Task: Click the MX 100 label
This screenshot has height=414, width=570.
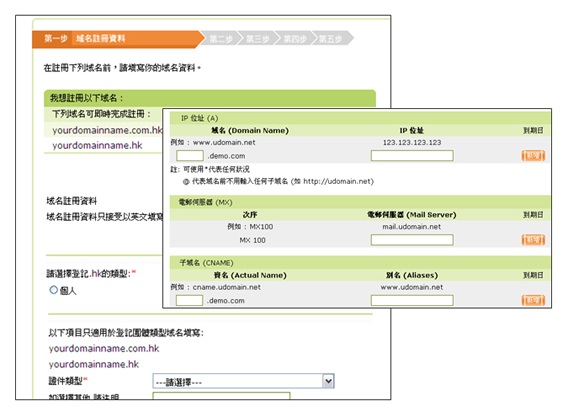Action: [253, 240]
